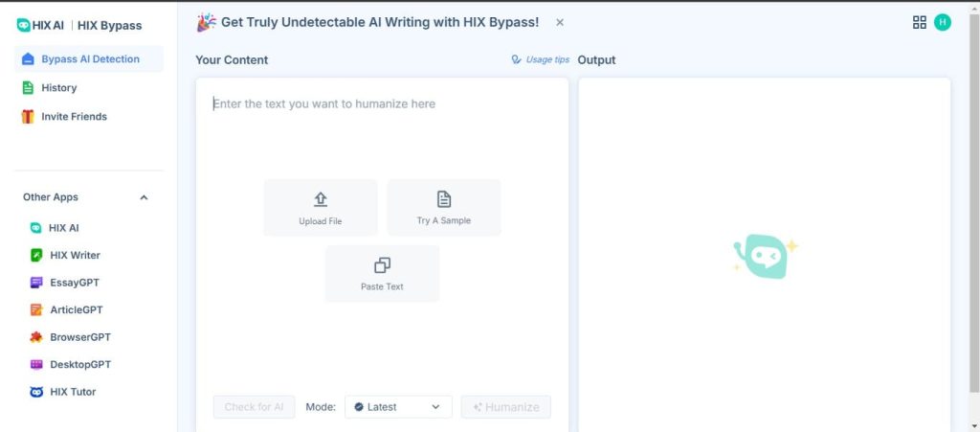Open HIX Writer from Other Apps
Screen dimensions: 980x432
(75, 255)
